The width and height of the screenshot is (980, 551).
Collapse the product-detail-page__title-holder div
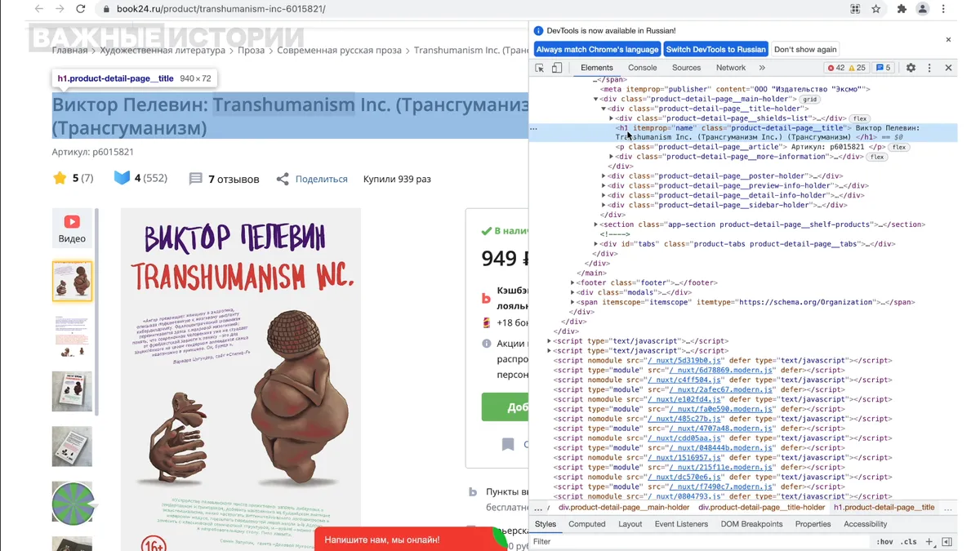click(604, 109)
